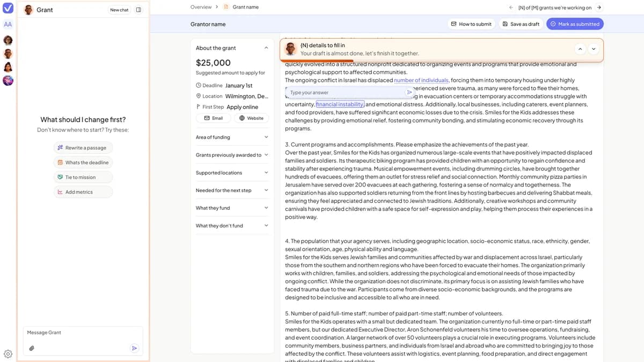The height and width of the screenshot is (362, 644).
Task: Click the details to fill in banner title
Action: coord(323,46)
